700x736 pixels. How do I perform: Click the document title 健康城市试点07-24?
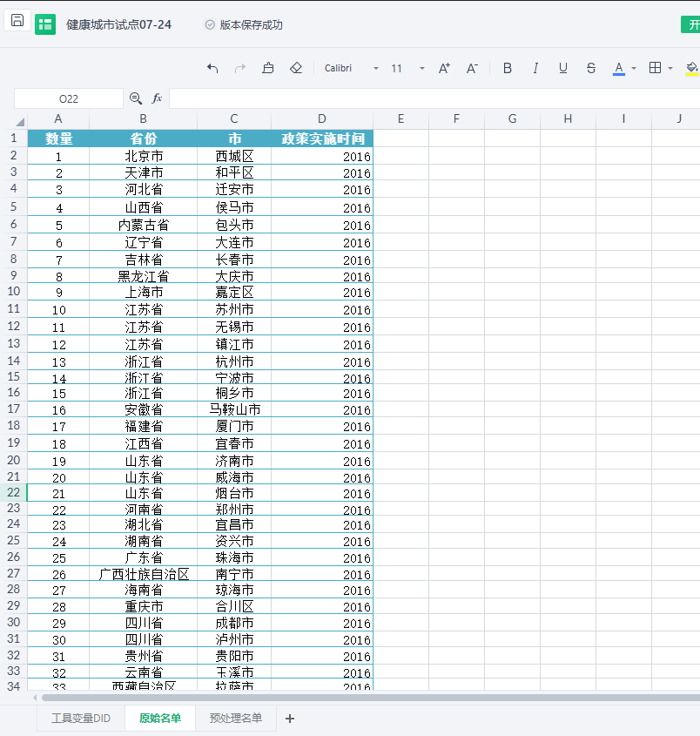(118, 24)
